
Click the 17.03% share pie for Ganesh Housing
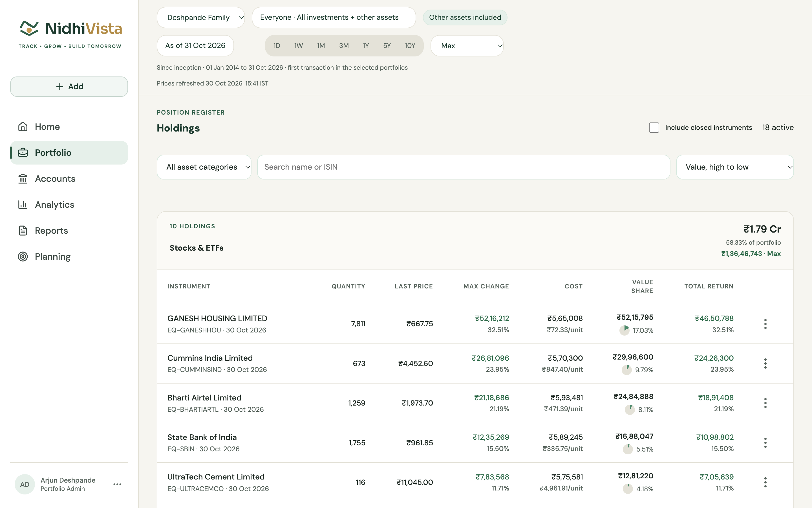click(625, 330)
